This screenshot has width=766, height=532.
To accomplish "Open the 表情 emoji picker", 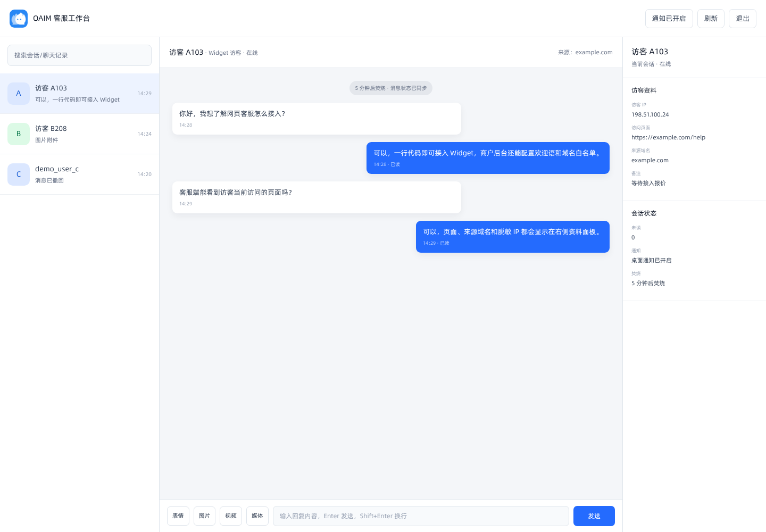I will point(178,516).
